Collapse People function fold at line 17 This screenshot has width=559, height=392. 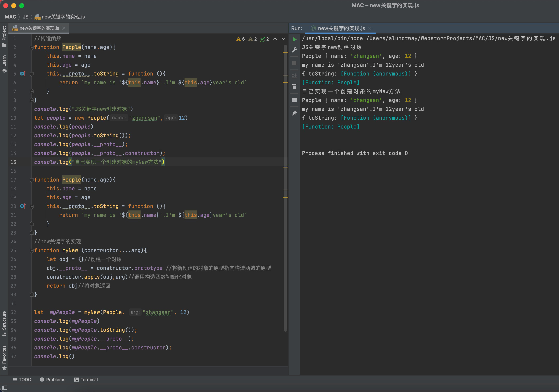[32, 180]
